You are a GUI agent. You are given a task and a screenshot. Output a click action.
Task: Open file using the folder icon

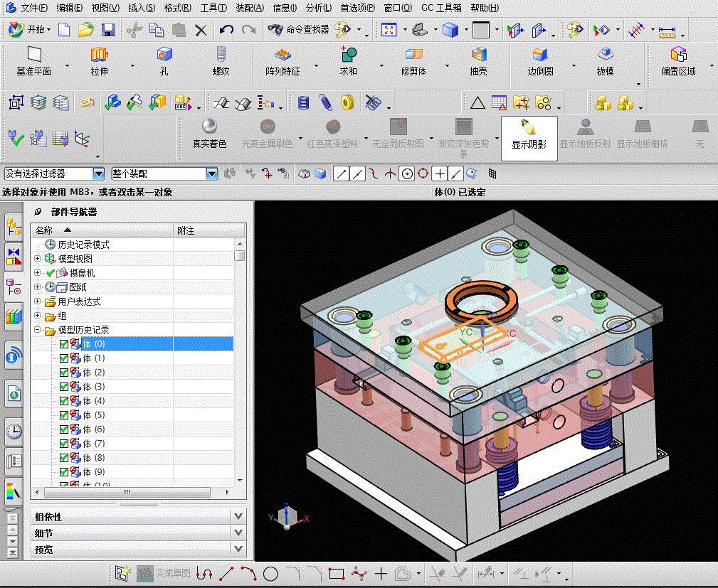(85, 30)
